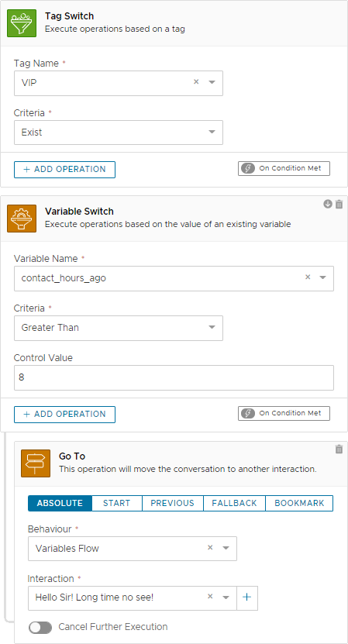This screenshot has width=348, height=644.
Task: Click the Go To signpost icon
Action: coord(36,463)
